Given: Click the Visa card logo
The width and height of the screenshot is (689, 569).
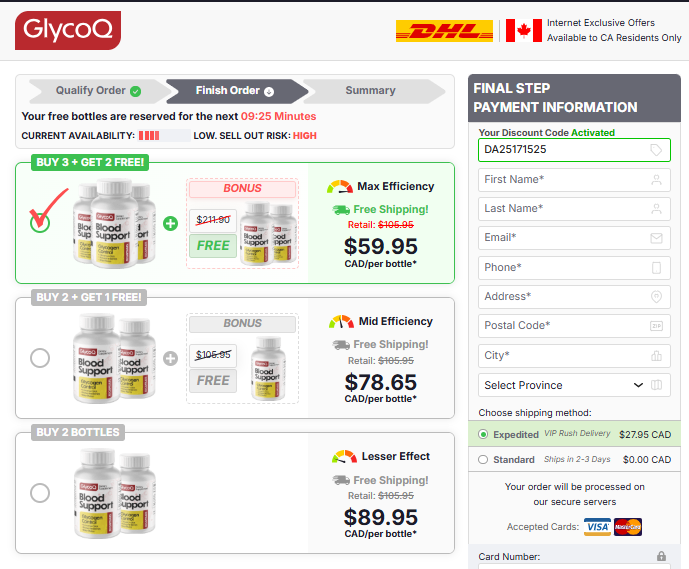Looking at the screenshot, I should click(x=597, y=527).
